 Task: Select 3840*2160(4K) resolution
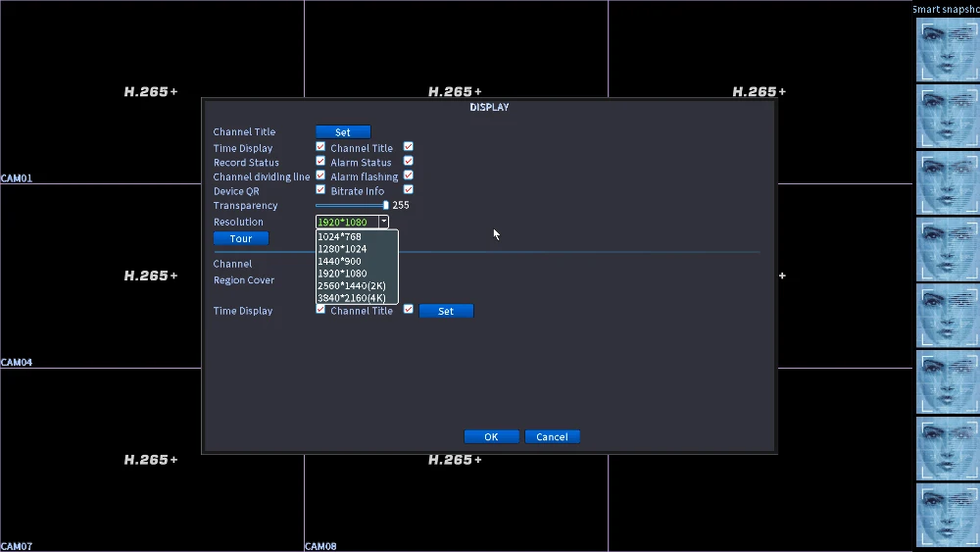(x=357, y=297)
